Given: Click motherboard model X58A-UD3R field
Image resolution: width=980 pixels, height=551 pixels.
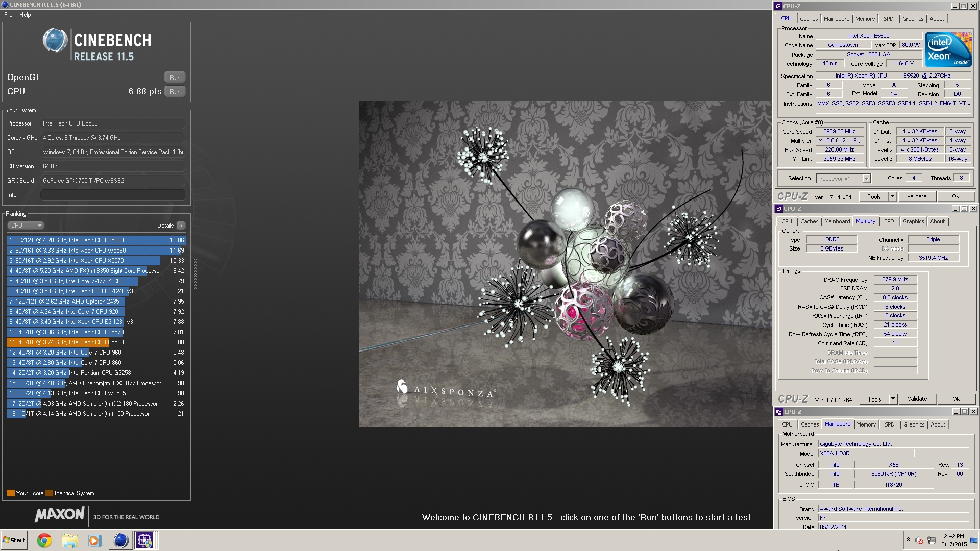Looking at the screenshot, I should point(866,454).
